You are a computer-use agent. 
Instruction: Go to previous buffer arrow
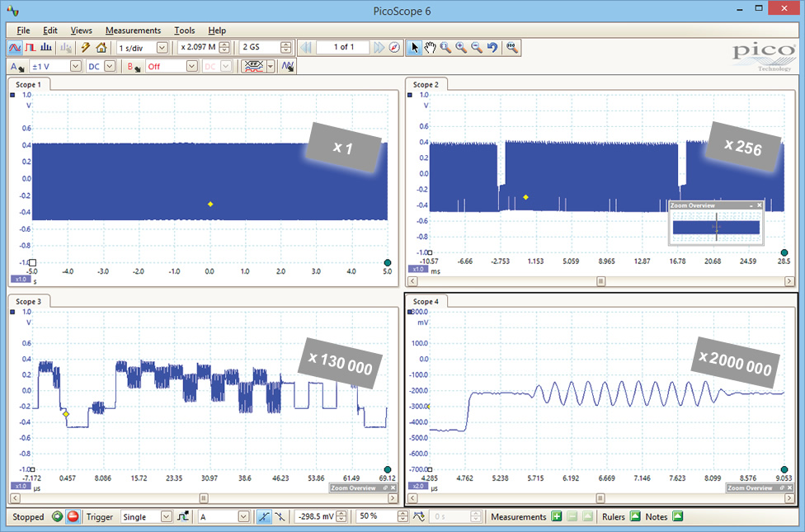point(307,48)
